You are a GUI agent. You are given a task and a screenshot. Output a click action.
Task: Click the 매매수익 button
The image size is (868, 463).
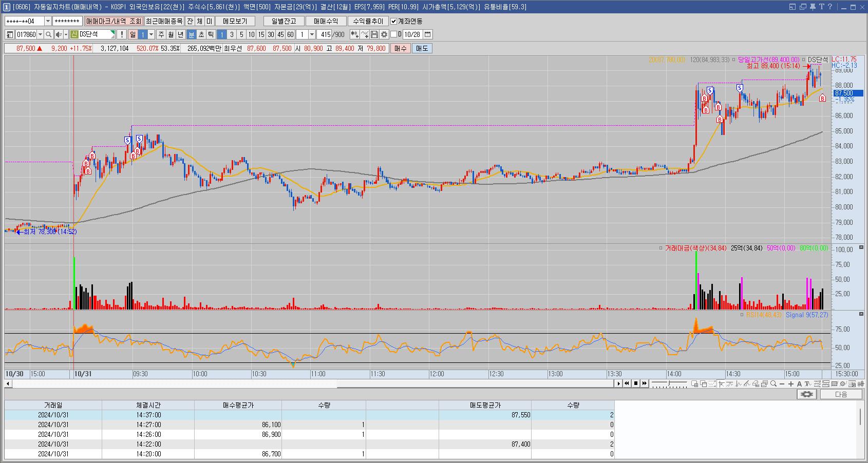tap(326, 21)
